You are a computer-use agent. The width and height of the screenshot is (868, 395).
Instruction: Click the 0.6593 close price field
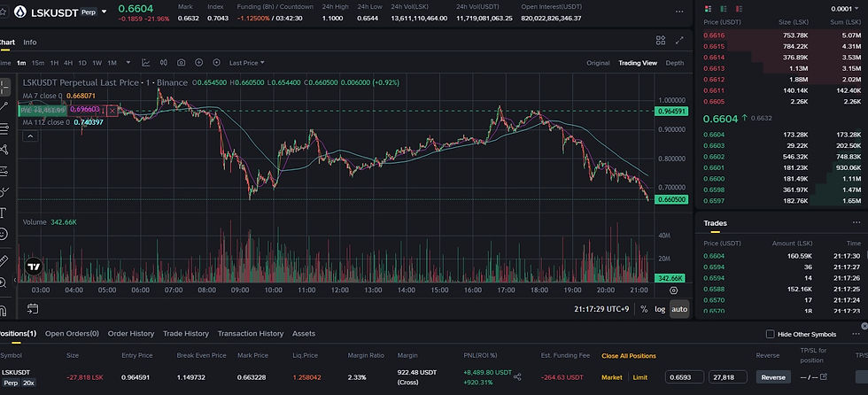[685, 377]
